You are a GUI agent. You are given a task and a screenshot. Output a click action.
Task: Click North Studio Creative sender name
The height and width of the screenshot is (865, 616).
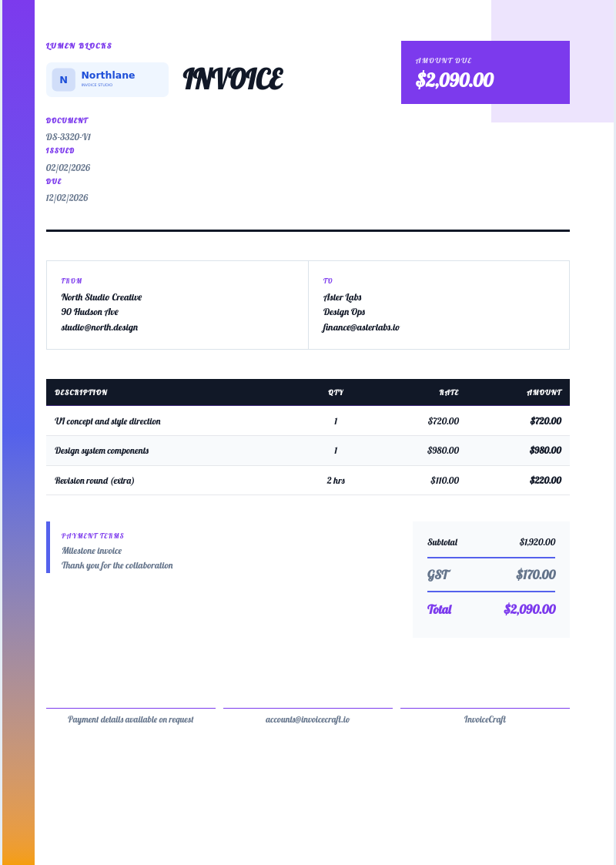(102, 297)
